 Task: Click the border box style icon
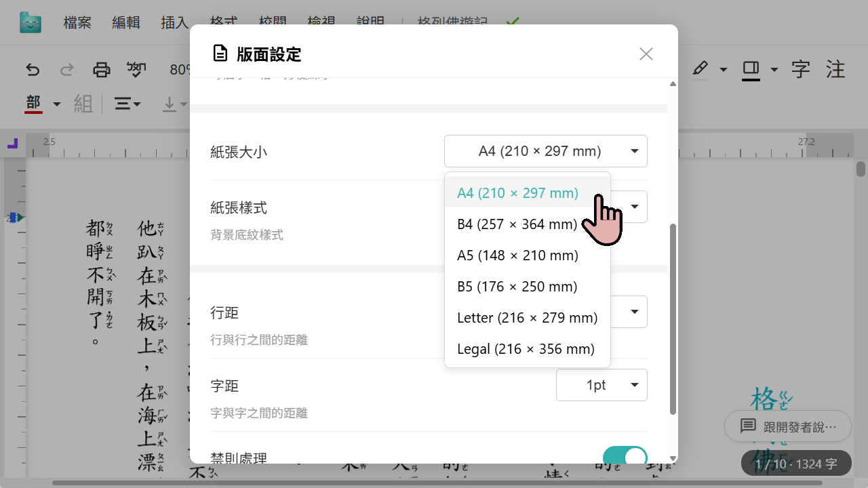(751, 69)
